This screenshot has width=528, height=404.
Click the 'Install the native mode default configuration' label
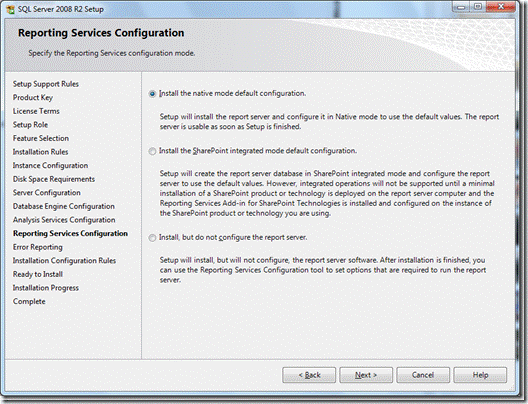[x=232, y=93]
